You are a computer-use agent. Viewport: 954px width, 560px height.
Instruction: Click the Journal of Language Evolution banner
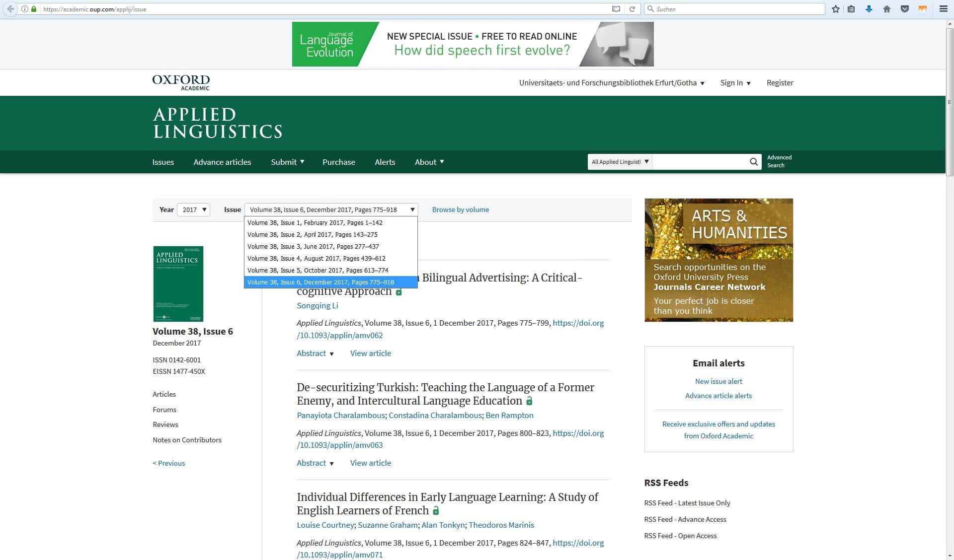point(473,44)
